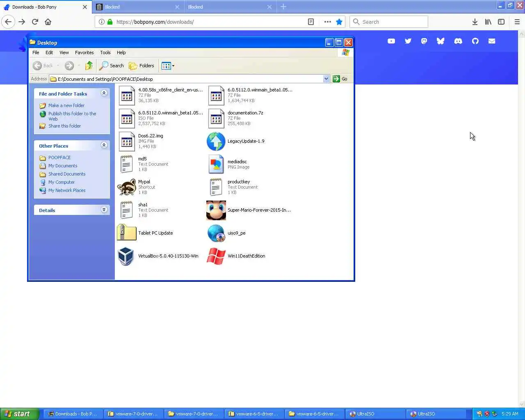Open Shared Documents in Other Places
Image resolution: width=525 pixels, height=420 pixels.
[x=67, y=174]
